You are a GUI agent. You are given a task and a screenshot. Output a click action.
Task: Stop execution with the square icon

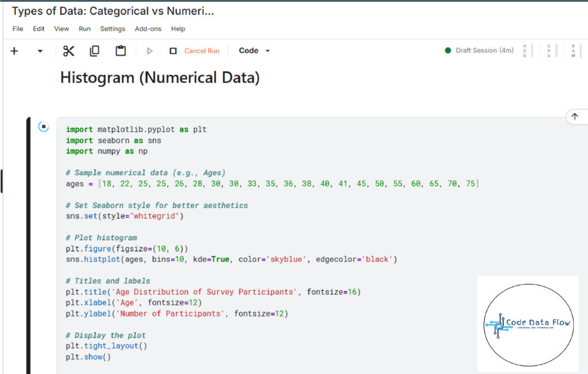coord(173,51)
